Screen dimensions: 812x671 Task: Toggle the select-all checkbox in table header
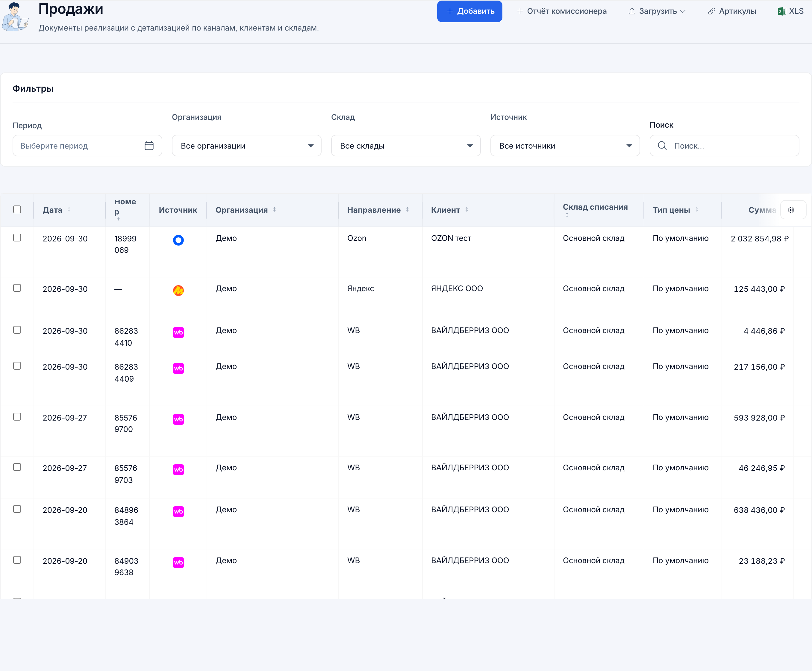(x=17, y=209)
